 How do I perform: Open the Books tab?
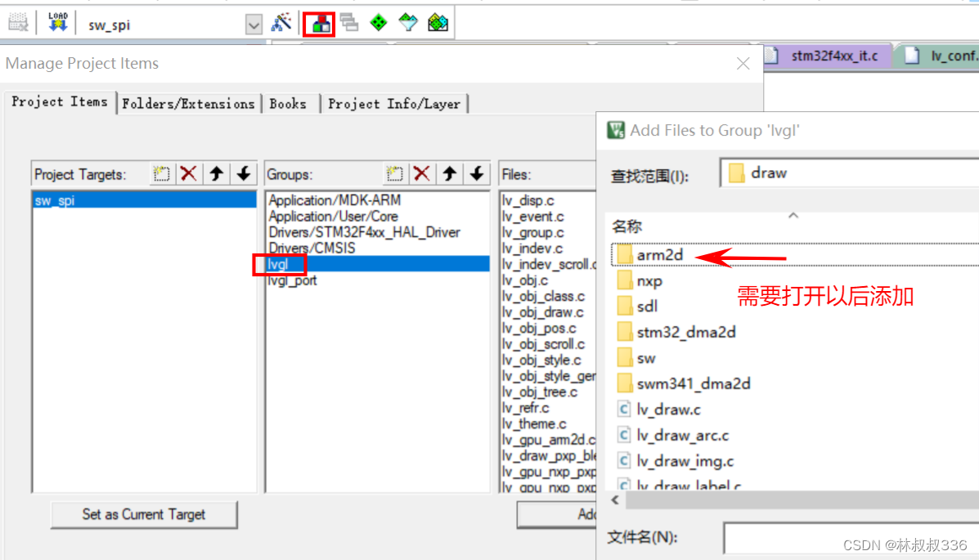288,104
